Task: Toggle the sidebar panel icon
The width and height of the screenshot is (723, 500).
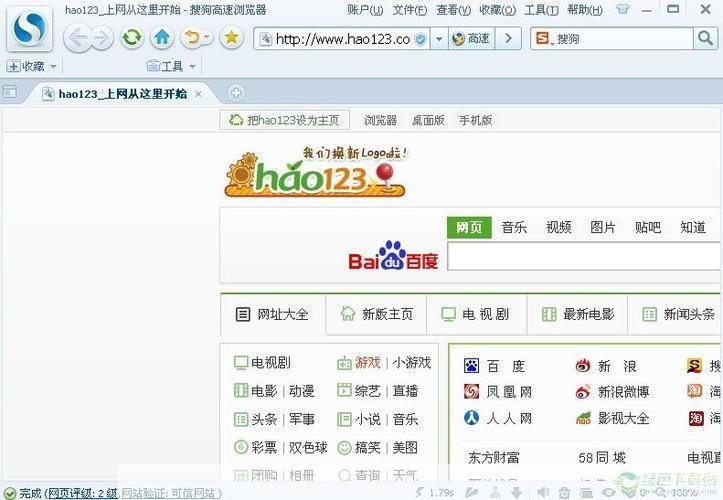Action: coord(10,91)
